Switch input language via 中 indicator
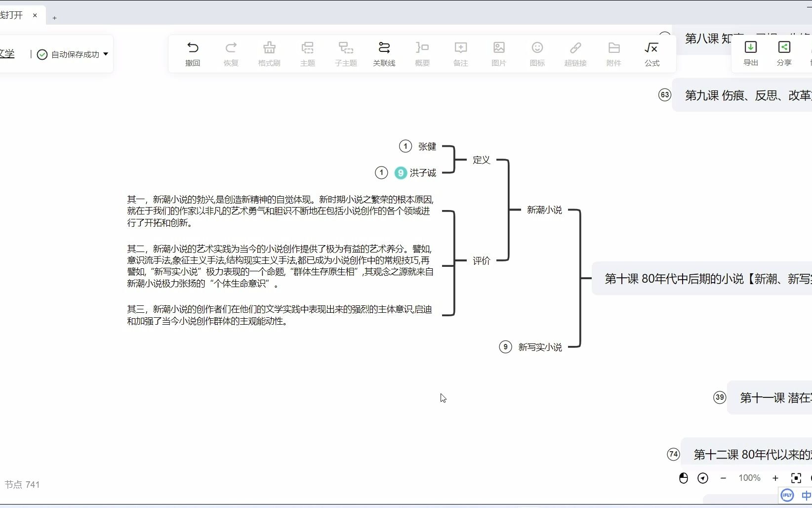The width and height of the screenshot is (812, 508). click(806, 495)
